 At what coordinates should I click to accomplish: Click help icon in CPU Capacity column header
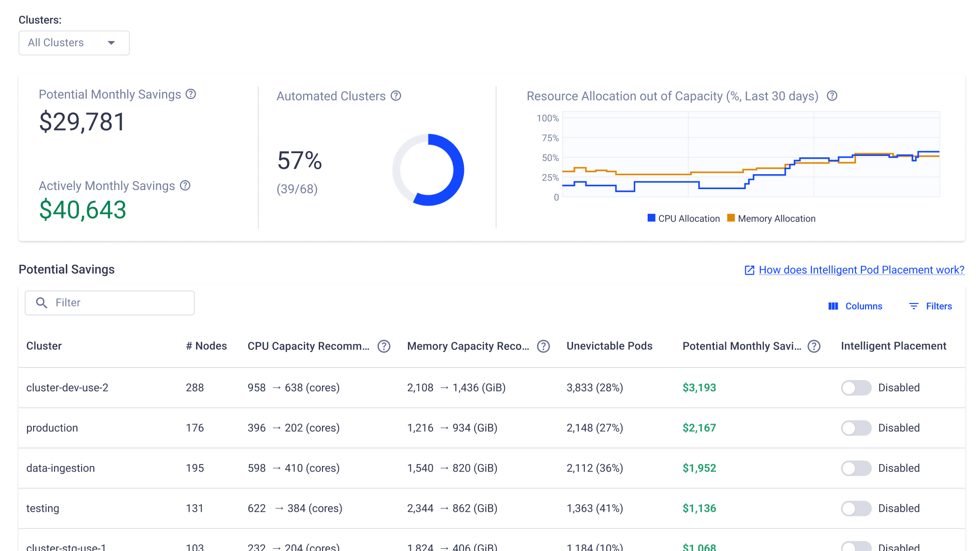tap(384, 346)
